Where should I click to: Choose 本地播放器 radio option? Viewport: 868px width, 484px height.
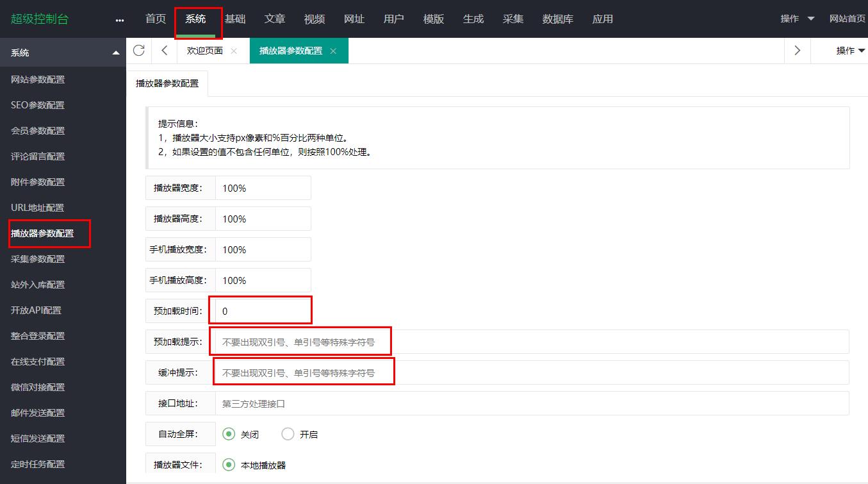click(229, 465)
